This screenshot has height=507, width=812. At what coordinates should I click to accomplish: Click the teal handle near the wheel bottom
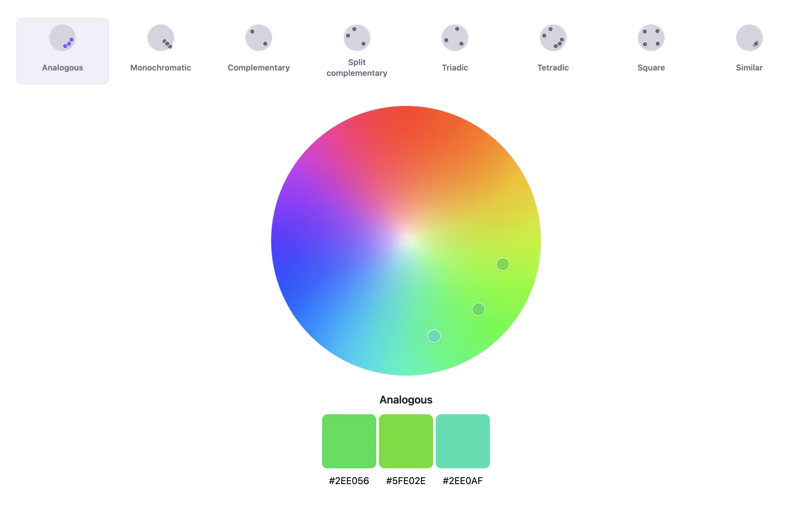pyautogui.click(x=434, y=336)
